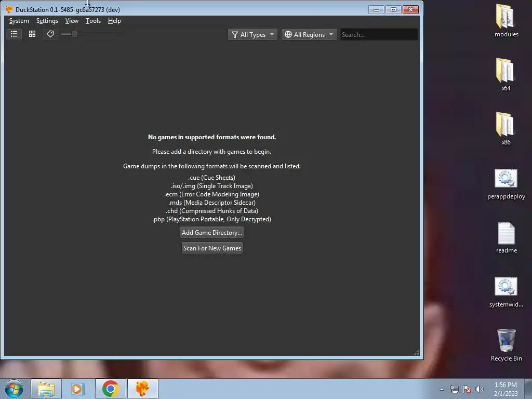The image size is (532, 399).
Task: Close the DuckStation window
Action: click(410, 9)
